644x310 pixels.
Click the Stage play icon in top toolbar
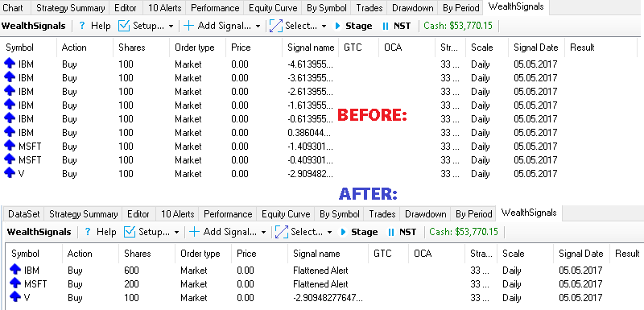pyautogui.click(x=338, y=26)
